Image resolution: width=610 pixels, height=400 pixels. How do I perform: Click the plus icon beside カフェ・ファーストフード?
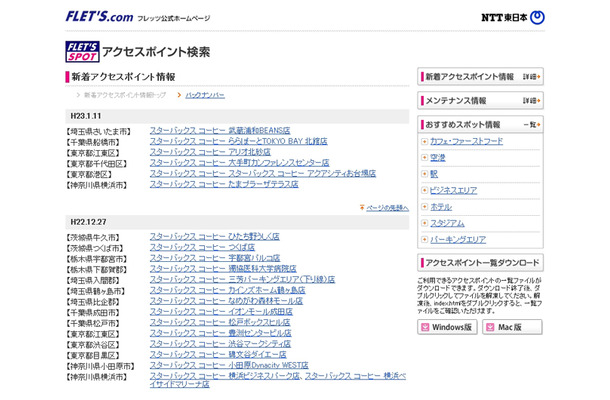[x=424, y=142]
